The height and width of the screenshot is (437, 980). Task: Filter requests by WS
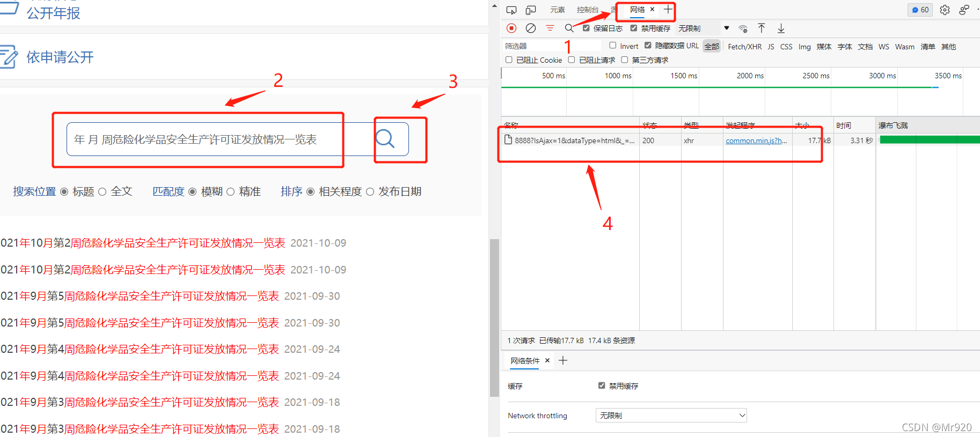click(x=884, y=47)
